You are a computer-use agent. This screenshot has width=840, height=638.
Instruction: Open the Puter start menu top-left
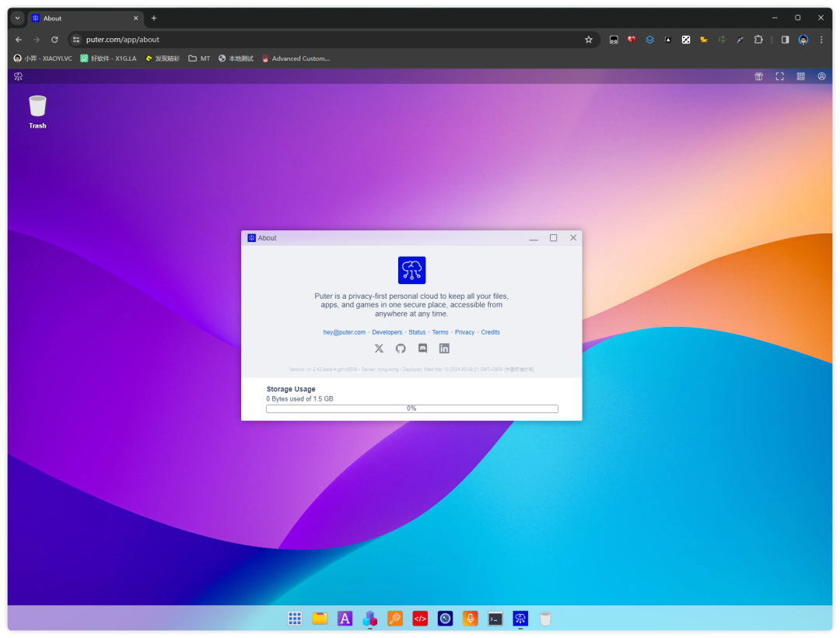point(17,76)
